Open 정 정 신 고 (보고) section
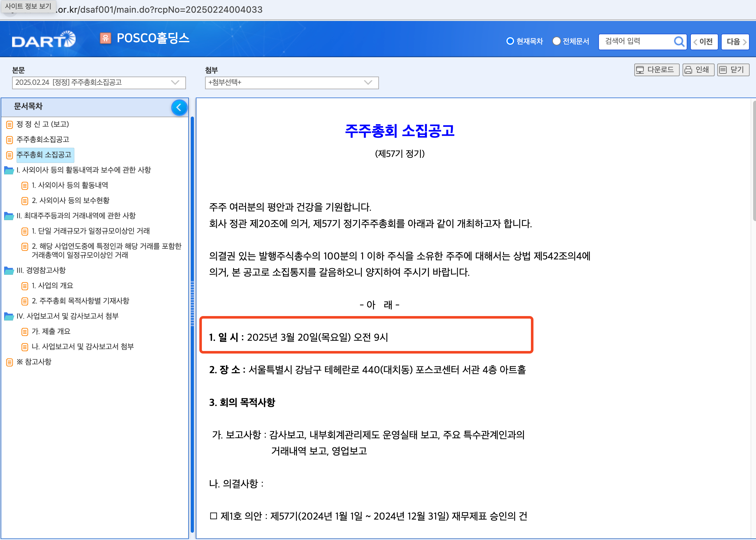The width and height of the screenshot is (756, 540). (x=43, y=125)
